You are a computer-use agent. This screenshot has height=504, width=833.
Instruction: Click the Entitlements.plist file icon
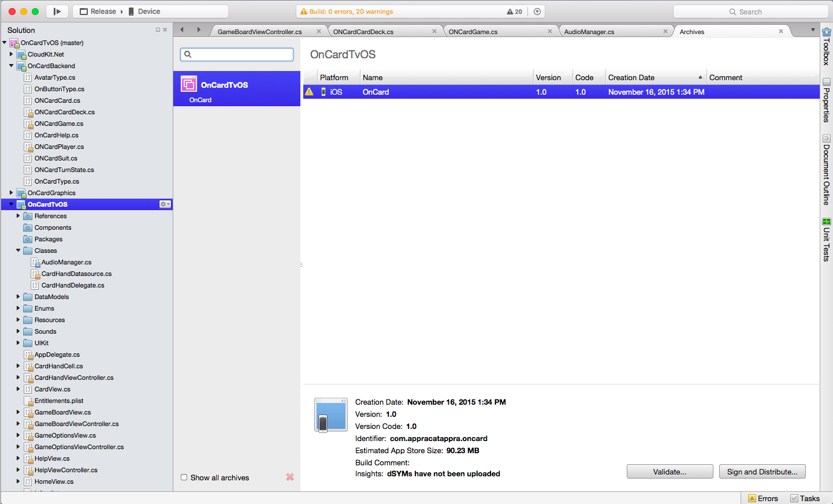28,401
